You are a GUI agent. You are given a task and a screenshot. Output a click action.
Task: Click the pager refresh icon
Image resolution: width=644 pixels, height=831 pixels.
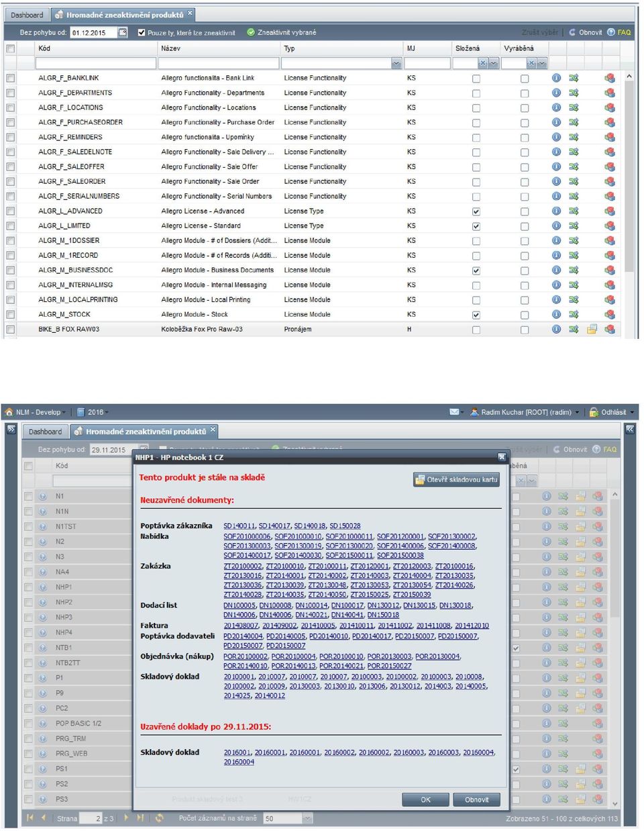[x=159, y=818]
